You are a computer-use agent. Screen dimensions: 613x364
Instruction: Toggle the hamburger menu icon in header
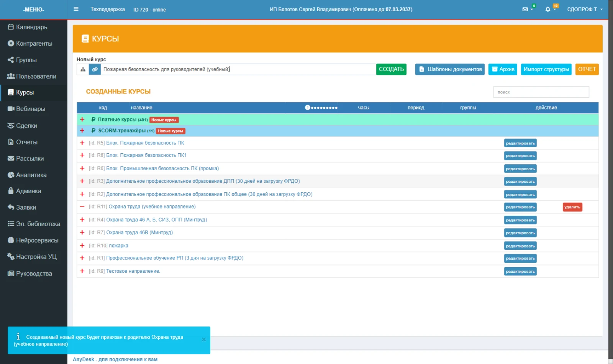[76, 9]
